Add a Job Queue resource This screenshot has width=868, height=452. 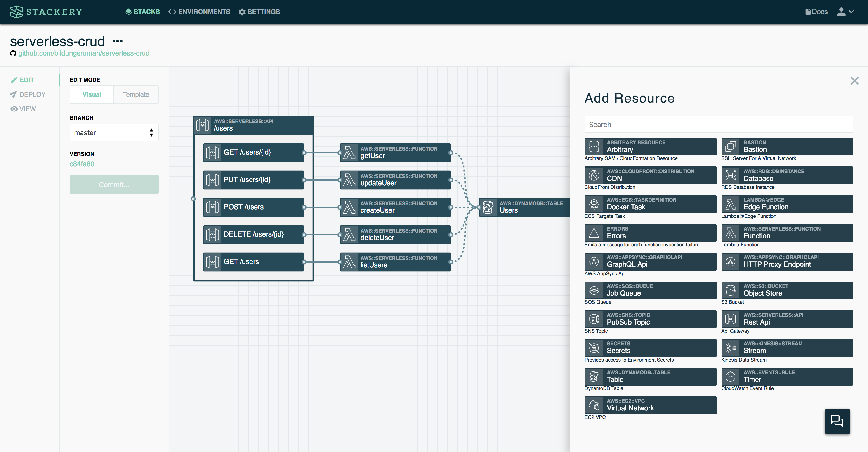click(x=650, y=290)
